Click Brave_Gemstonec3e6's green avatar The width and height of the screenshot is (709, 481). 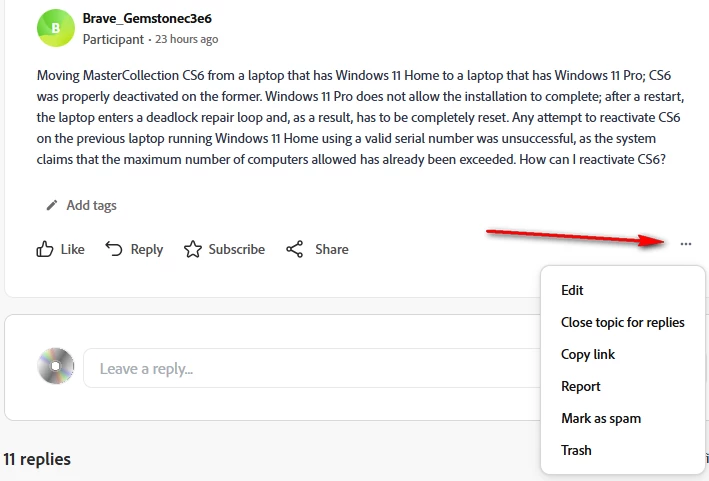[x=56, y=28]
